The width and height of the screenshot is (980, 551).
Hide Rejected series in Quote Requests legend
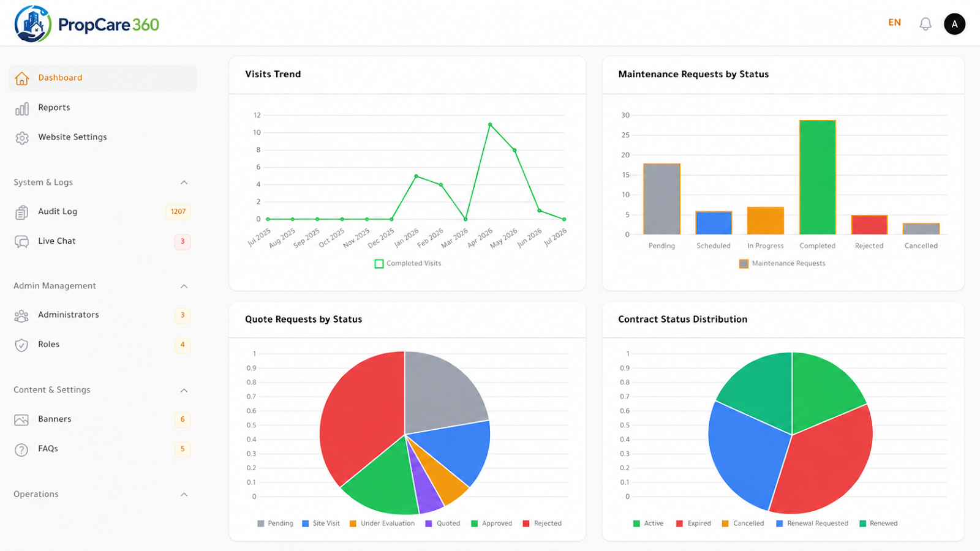(x=542, y=523)
